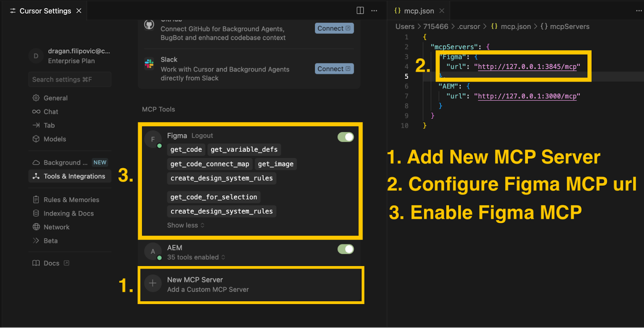Viewport: 644px width, 328px height.
Task: Open the mcp.json editor more actions menu
Action: click(x=639, y=10)
